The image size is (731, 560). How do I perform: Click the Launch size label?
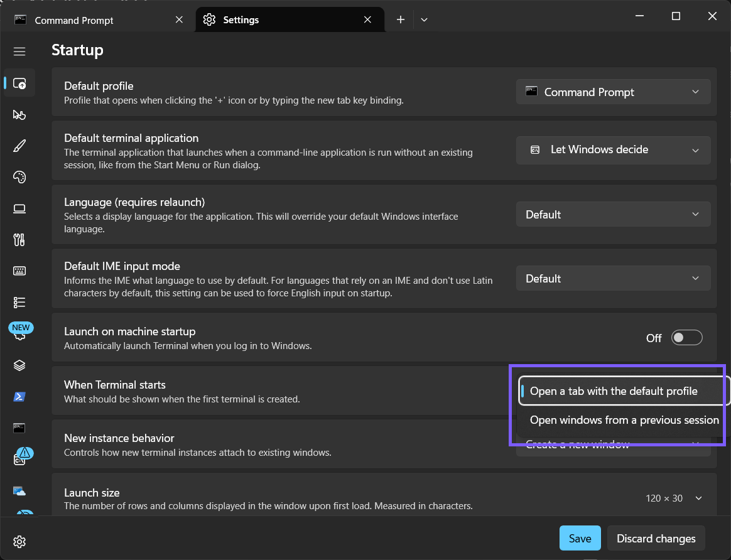tap(92, 492)
